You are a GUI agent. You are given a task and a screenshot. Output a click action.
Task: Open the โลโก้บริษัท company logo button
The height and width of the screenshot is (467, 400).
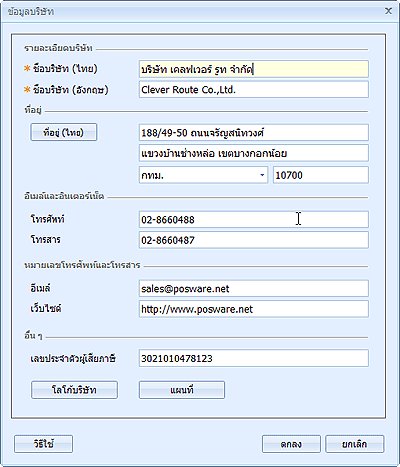click(x=74, y=390)
